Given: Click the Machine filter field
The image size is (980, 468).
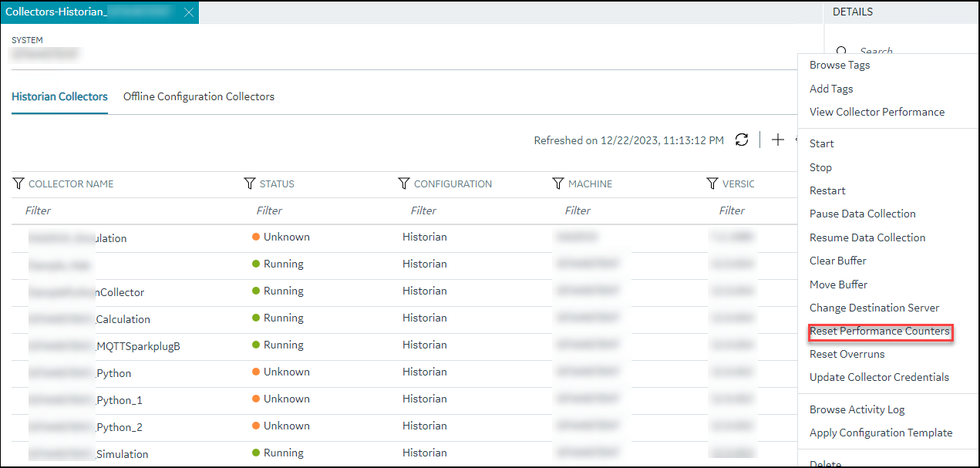Looking at the screenshot, I should click(x=628, y=210).
